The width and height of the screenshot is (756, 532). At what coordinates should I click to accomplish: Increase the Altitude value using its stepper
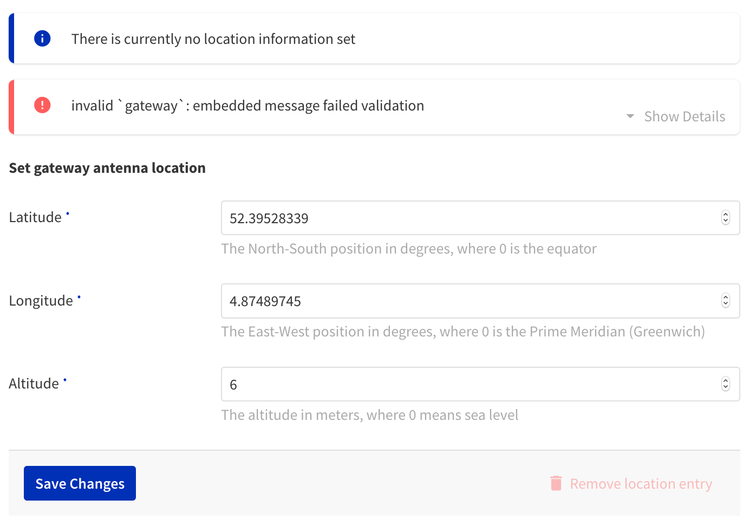(x=726, y=381)
